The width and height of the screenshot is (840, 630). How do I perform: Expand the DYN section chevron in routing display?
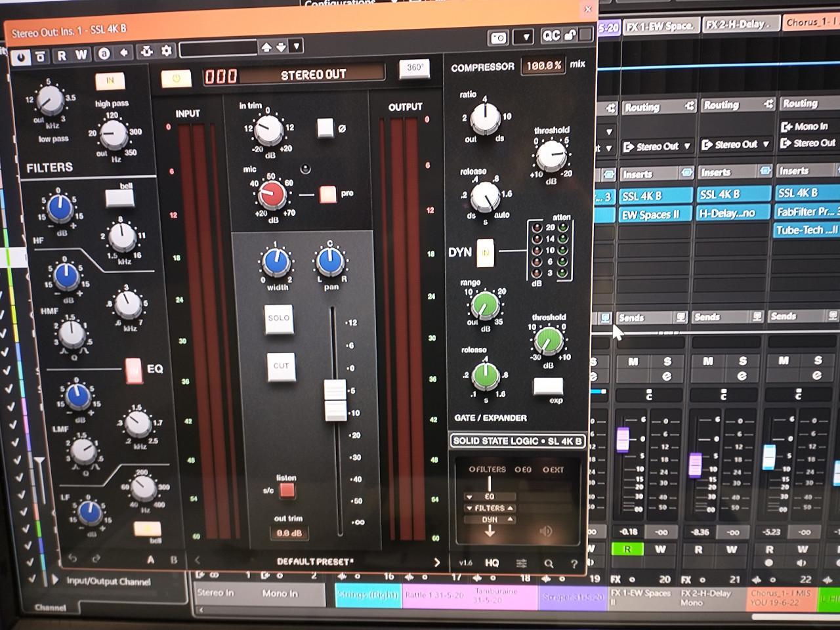pyautogui.click(x=509, y=520)
